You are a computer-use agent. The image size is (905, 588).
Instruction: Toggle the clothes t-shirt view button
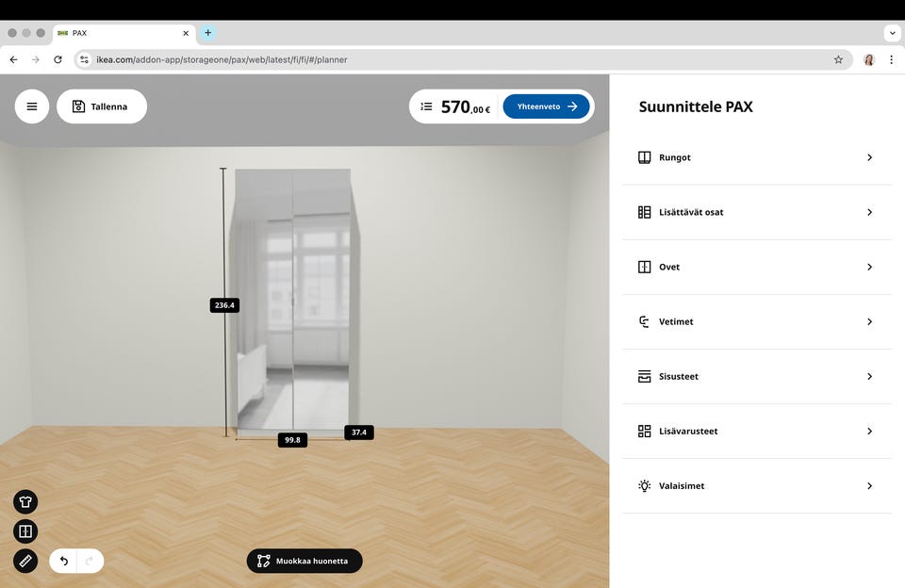(x=25, y=502)
